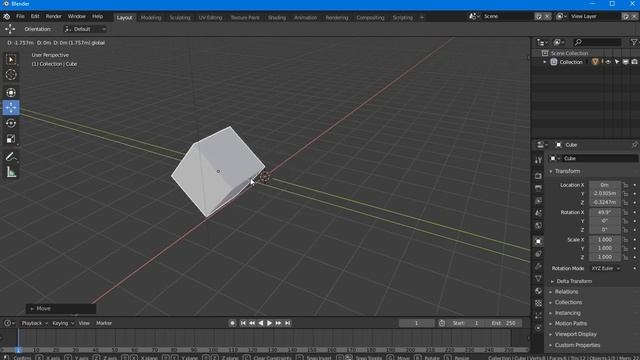Expand Delta Transform section
The width and height of the screenshot is (640, 360).
pyautogui.click(x=572, y=281)
